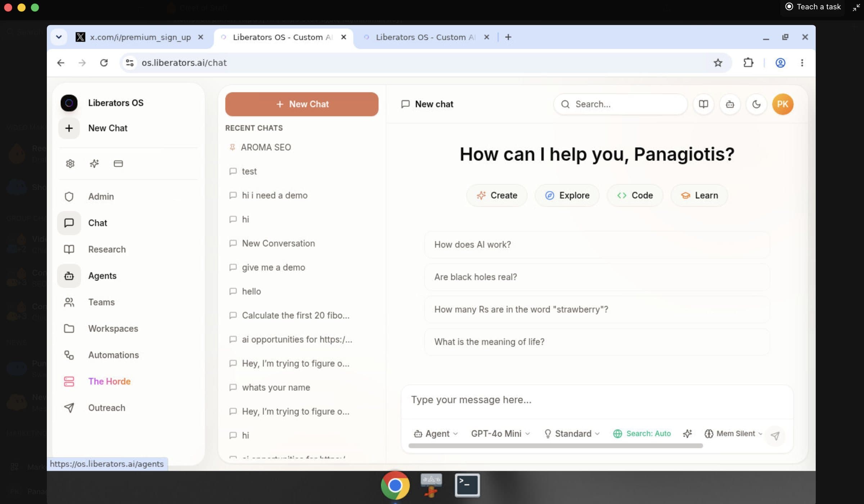Click the sparkles icon in sidebar toolbar
Image resolution: width=864 pixels, height=504 pixels.
94,164
